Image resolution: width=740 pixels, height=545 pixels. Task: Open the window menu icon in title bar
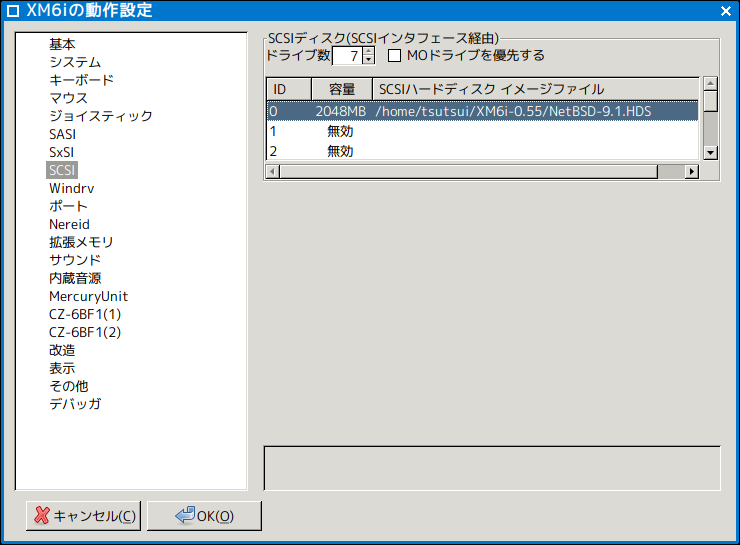tap(13, 10)
